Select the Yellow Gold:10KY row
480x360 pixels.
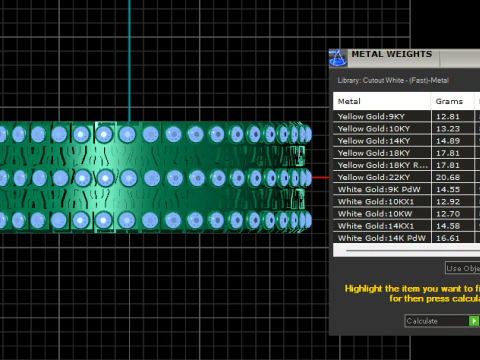tap(407, 129)
